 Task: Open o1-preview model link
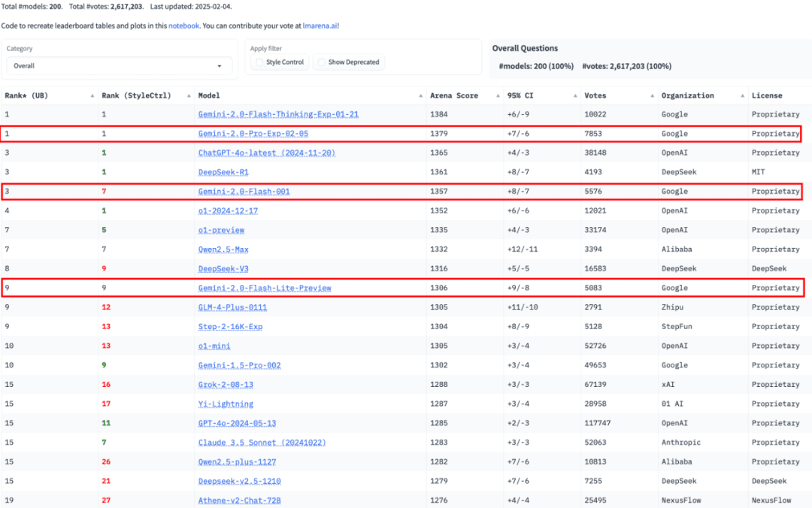[221, 230]
